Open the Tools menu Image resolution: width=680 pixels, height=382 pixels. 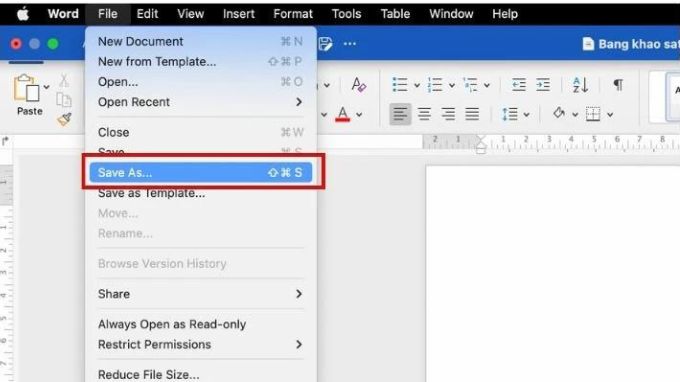pos(346,14)
